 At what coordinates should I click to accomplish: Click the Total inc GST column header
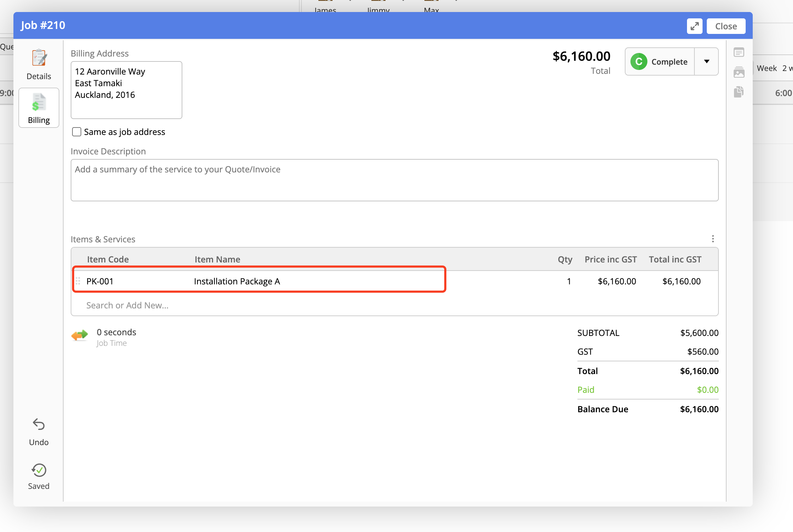(675, 259)
